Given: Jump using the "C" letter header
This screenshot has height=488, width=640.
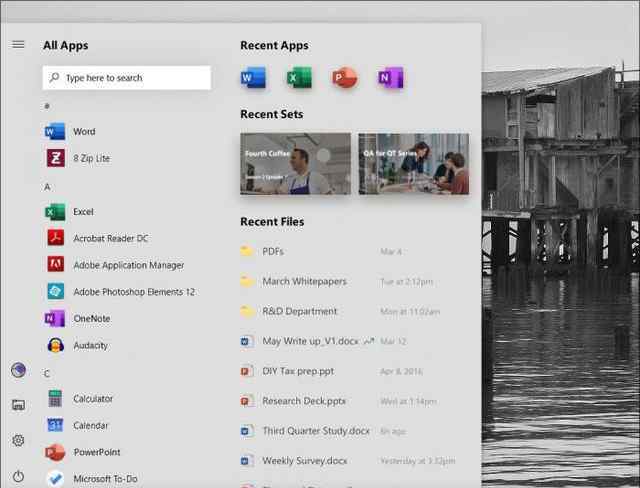Looking at the screenshot, I should click(x=47, y=373).
